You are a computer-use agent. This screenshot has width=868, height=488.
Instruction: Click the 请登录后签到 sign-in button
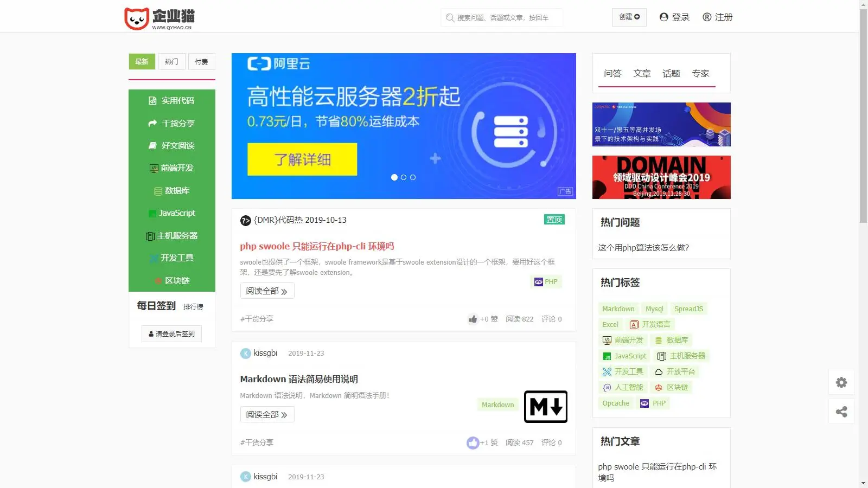(x=171, y=333)
